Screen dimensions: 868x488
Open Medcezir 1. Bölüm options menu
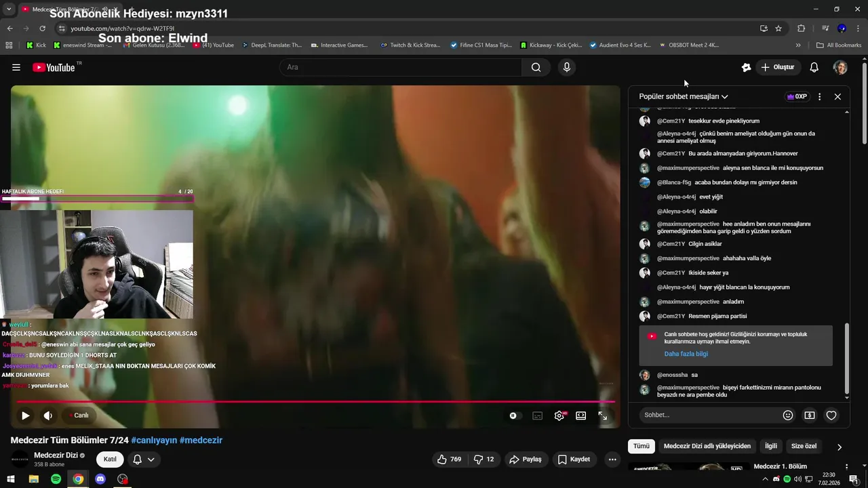[x=846, y=467]
